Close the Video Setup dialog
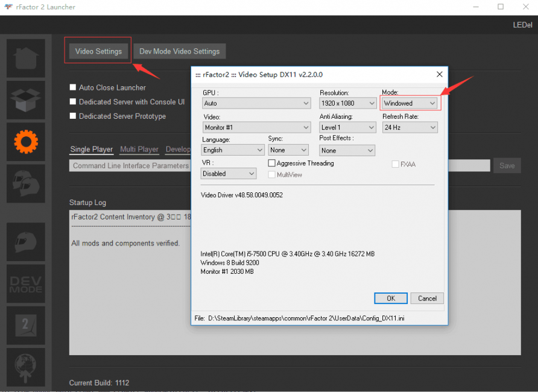 tap(439, 74)
